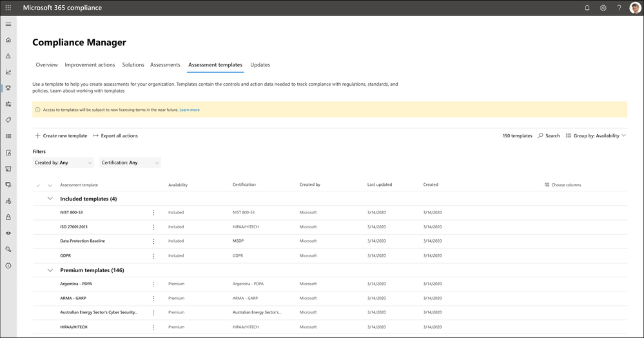Open more options for ISO 27001:2013 row
This screenshot has width=644, height=338.
click(153, 227)
